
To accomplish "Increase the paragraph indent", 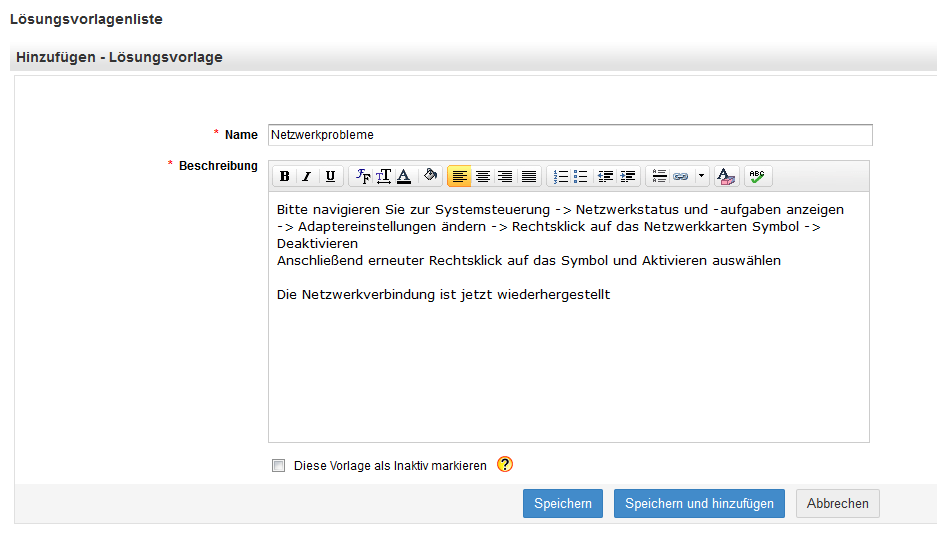I will (x=627, y=176).
